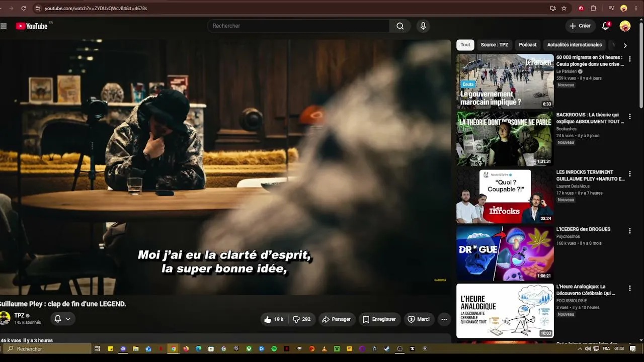
Task: Select the Actualités internationales chip
Action: (x=575, y=45)
